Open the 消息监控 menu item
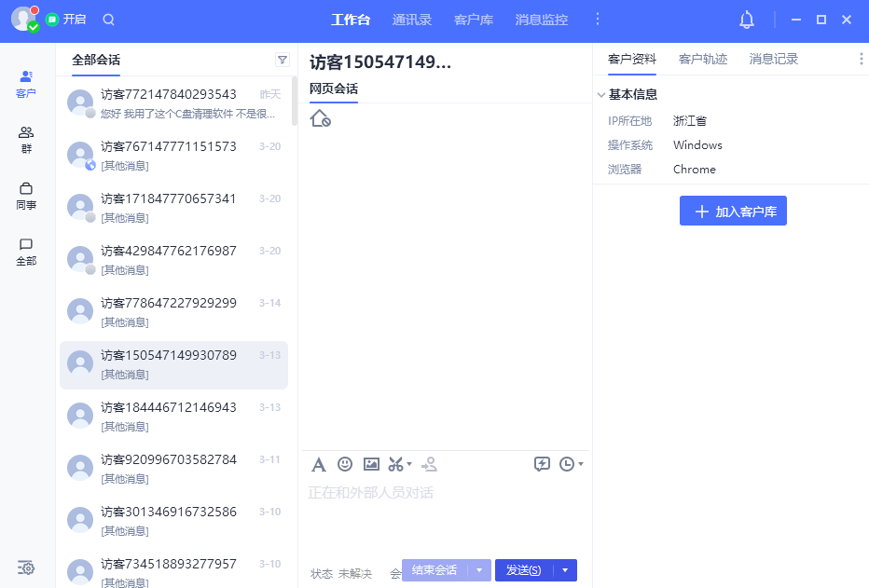Viewport: 869px width, 588px height. (541, 19)
